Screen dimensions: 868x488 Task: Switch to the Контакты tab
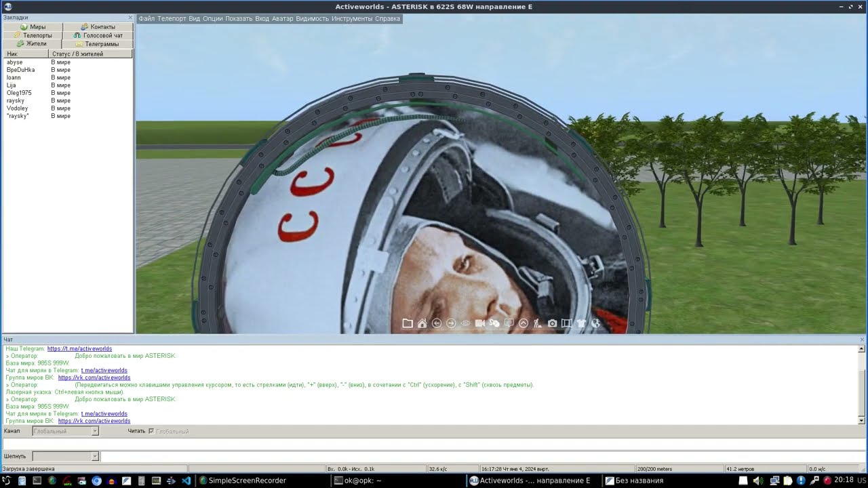coord(98,27)
